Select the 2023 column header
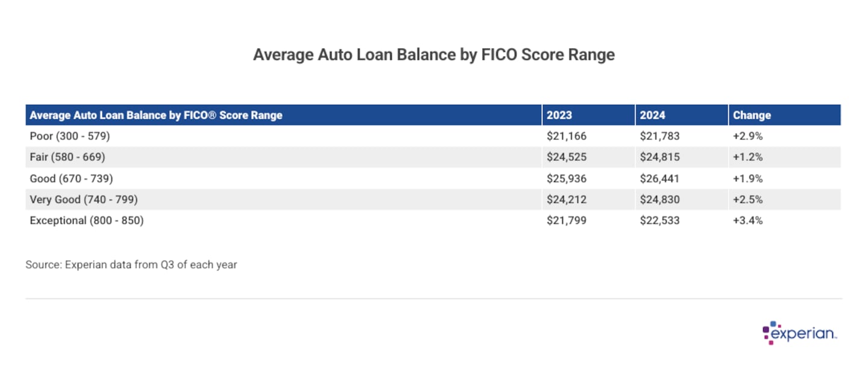Image resolution: width=868 pixels, height=368 pixels. (559, 115)
